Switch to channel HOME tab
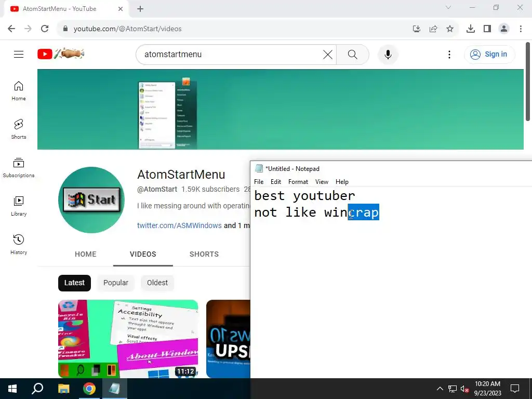The width and height of the screenshot is (532, 399). click(x=86, y=254)
